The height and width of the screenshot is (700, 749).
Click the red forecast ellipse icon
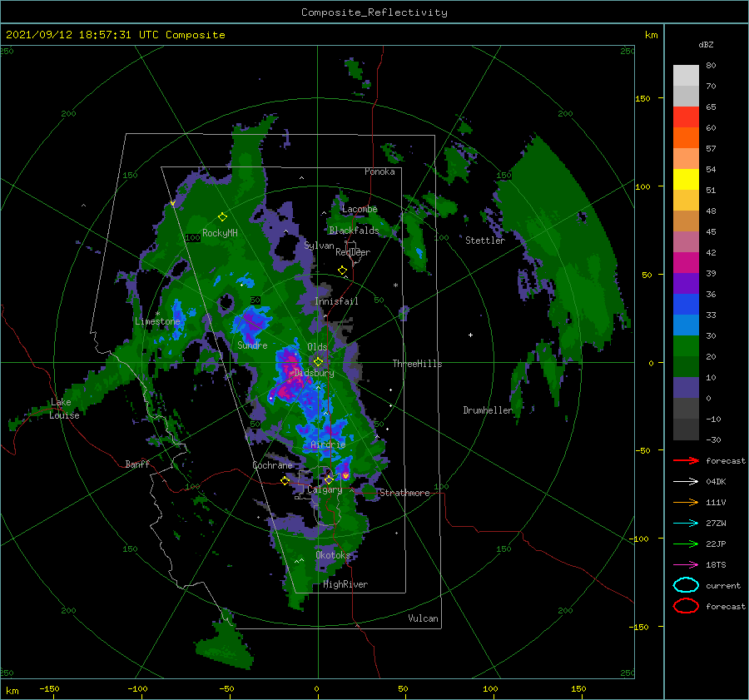(x=686, y=606)
